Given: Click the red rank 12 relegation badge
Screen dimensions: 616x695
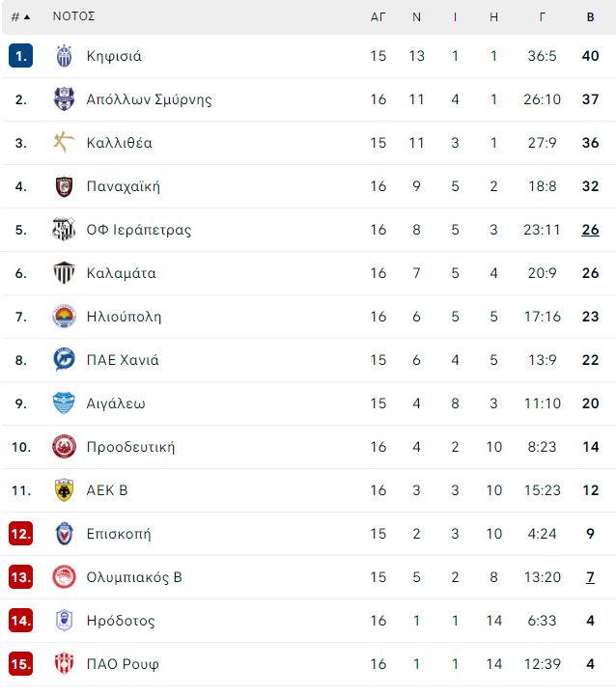Looking at the screenshot, I should (x=21, y=534).
